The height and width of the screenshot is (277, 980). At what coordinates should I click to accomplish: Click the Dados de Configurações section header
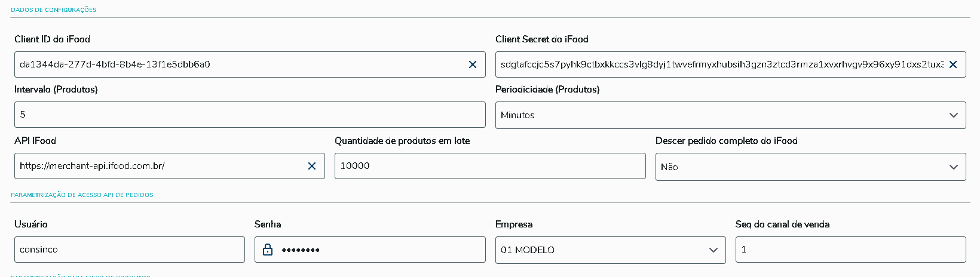coord(54,10)
